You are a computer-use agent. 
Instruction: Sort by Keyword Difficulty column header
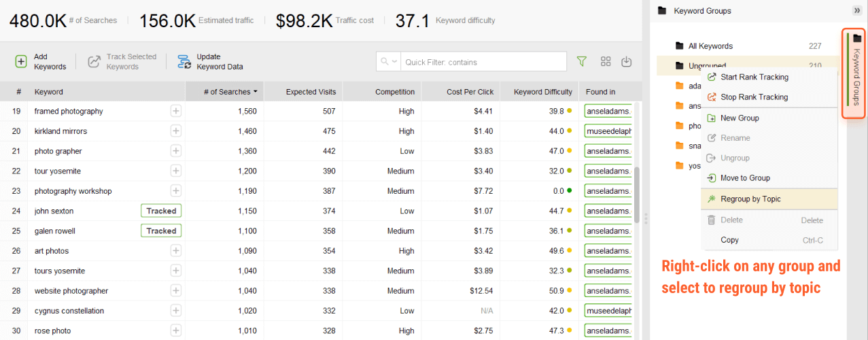click(x=540, y=92)
